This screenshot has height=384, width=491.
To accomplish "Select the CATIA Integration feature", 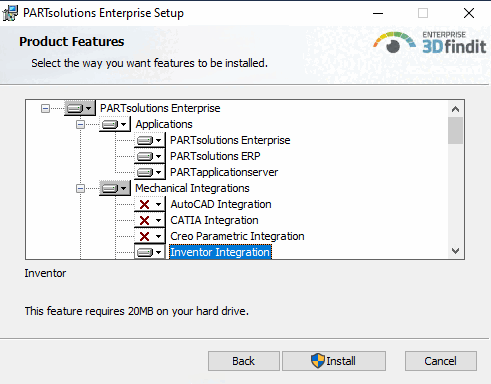I will point(214,220).
